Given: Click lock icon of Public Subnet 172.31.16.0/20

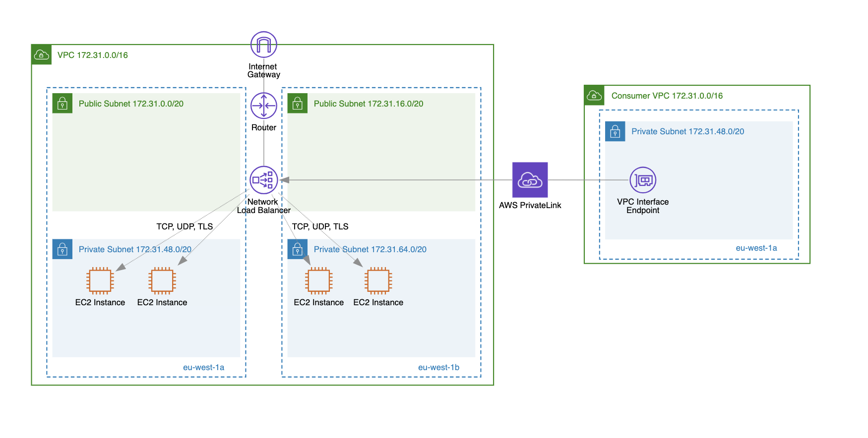Looking at the screenshot, I should pos(298,104).
